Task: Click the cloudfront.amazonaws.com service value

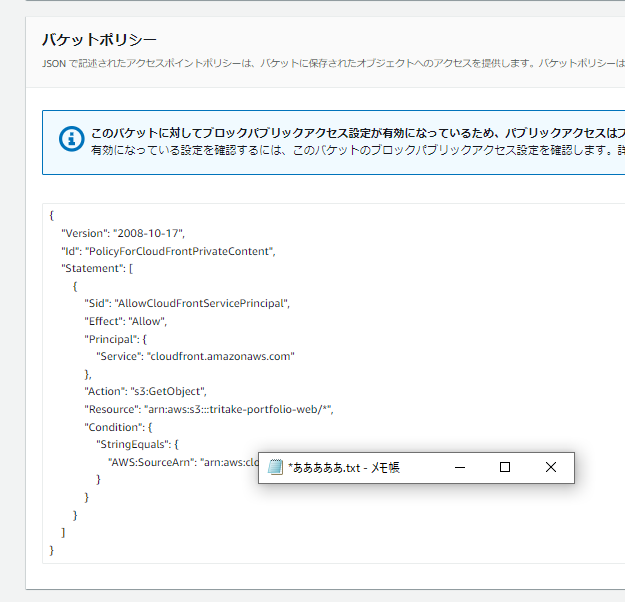Action: coord(221,356)
